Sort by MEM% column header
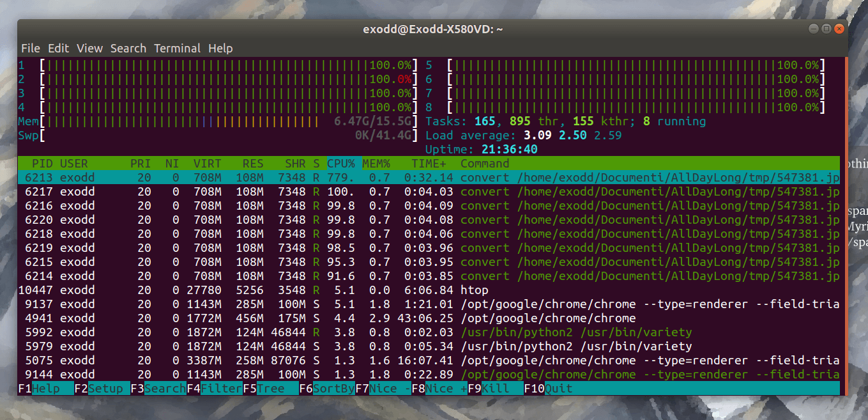This screenshot has width=868, height=420. coord(376,164)
